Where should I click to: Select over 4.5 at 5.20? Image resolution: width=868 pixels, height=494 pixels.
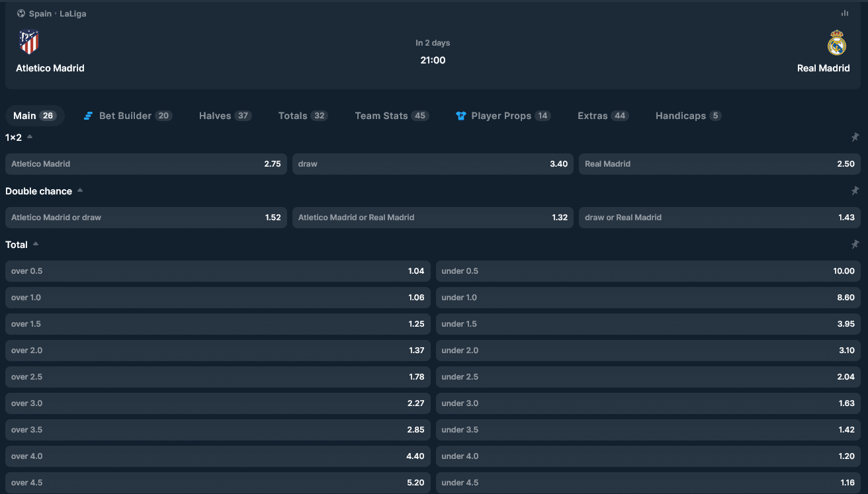(218, 483)
